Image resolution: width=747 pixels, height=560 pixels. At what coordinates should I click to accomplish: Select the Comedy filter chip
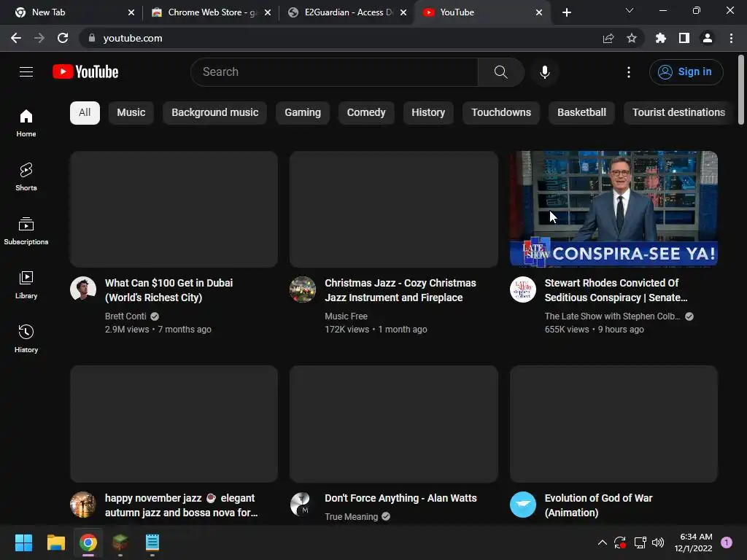pyautogui.click(x=366, y=113)
